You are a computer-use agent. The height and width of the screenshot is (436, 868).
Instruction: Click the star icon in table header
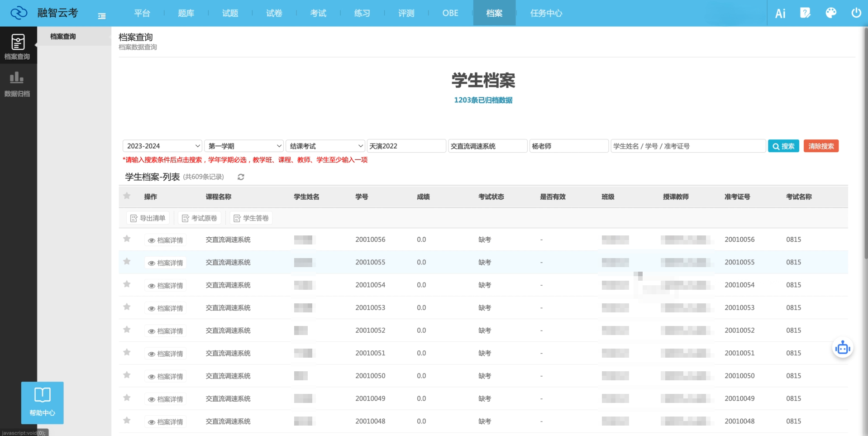[x=127, y=196]
